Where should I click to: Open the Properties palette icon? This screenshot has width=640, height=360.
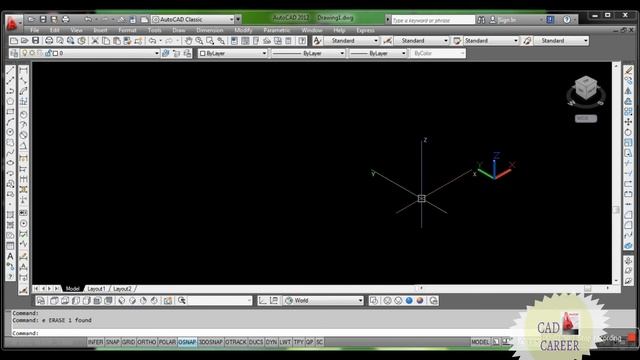234,41
